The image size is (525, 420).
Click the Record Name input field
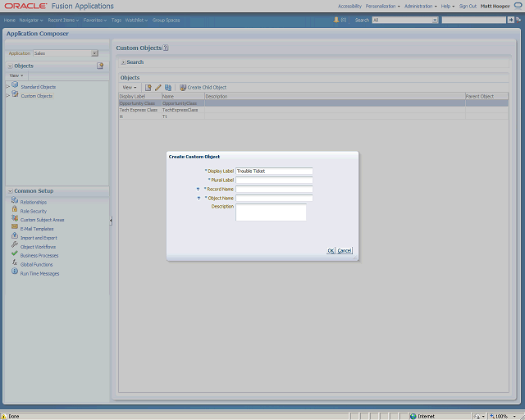point(274,189)
